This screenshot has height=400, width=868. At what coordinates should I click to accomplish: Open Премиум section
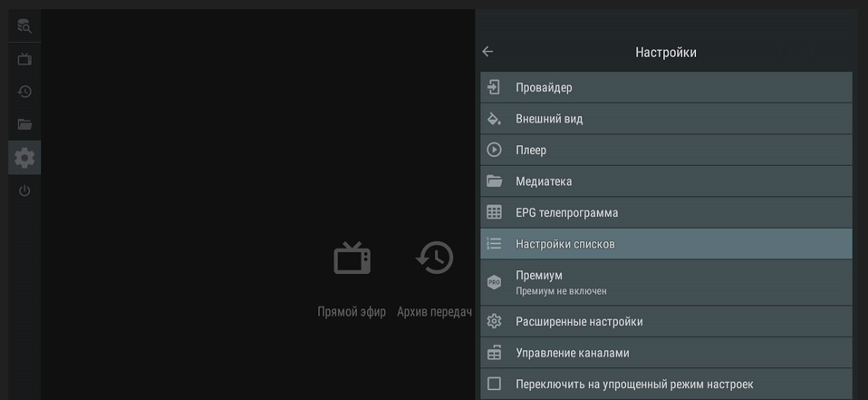point(666,282)
